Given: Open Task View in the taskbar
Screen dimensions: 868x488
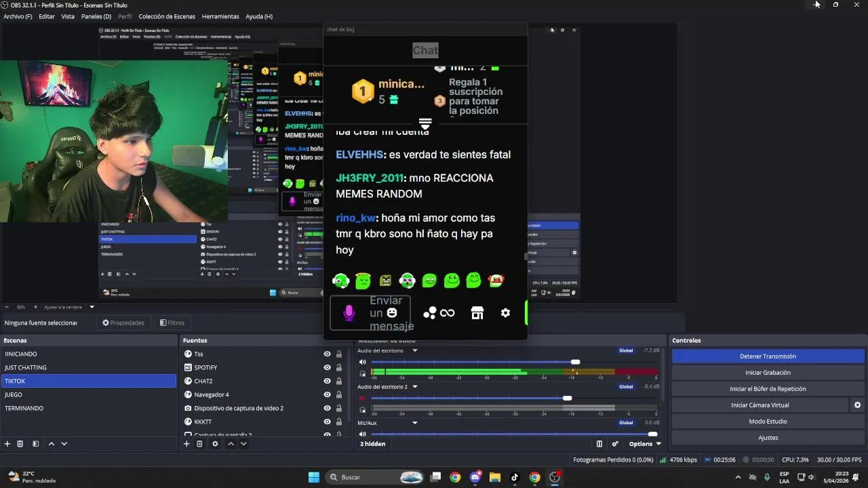Looking at the screenshot, I should click(436, 477).
